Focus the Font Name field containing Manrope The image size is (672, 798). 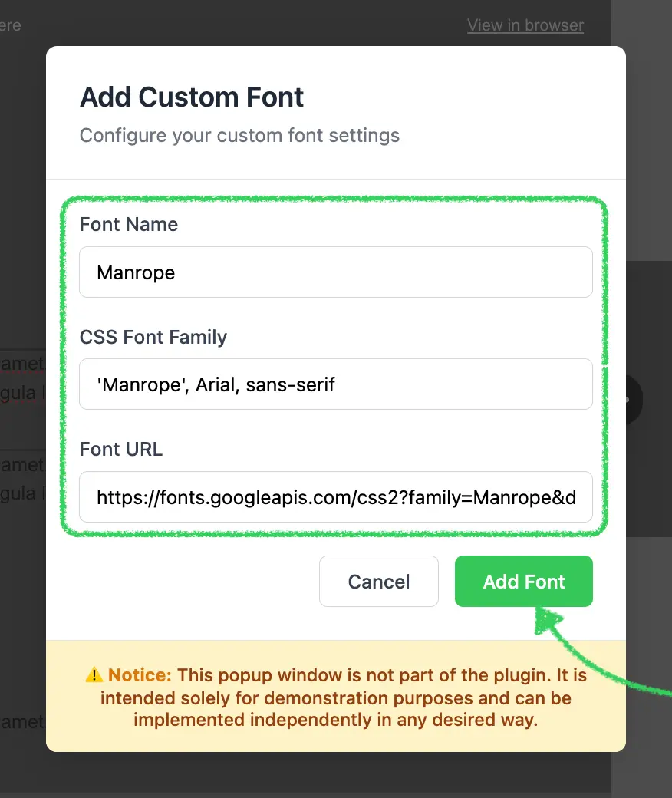pyautogui.click(x=336, y=272)
